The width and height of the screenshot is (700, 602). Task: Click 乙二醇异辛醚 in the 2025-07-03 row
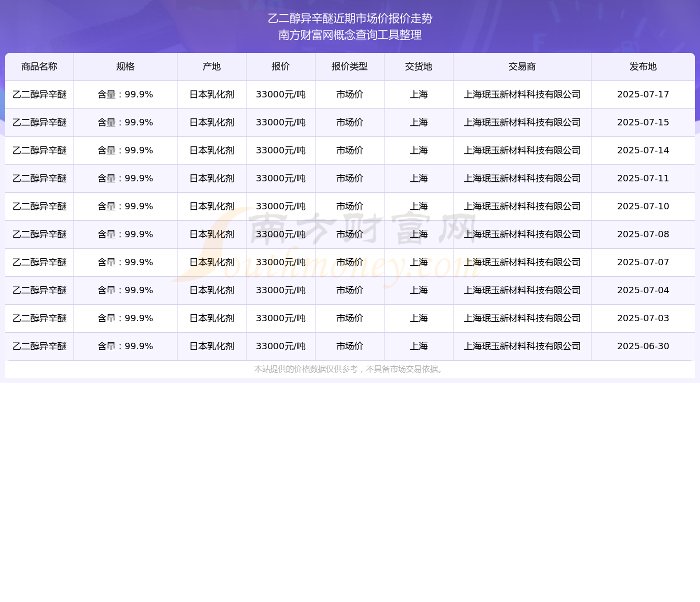[x=39, y=318]
